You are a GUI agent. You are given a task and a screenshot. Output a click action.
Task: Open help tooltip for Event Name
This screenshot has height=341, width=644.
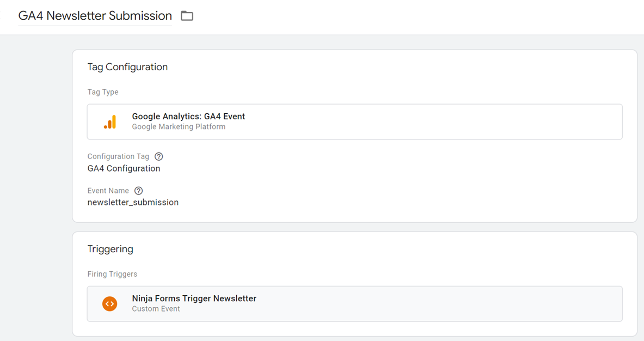(139, 191)
